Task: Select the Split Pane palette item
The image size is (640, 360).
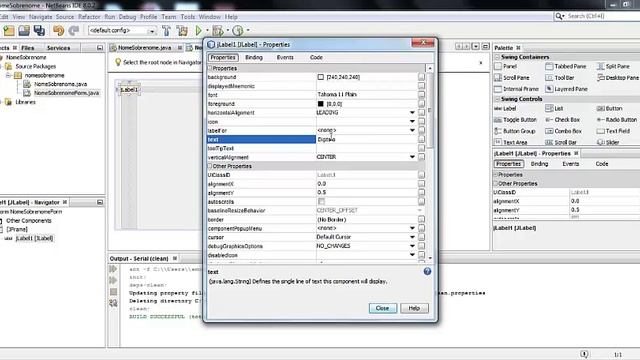Action: click(613, 66)
